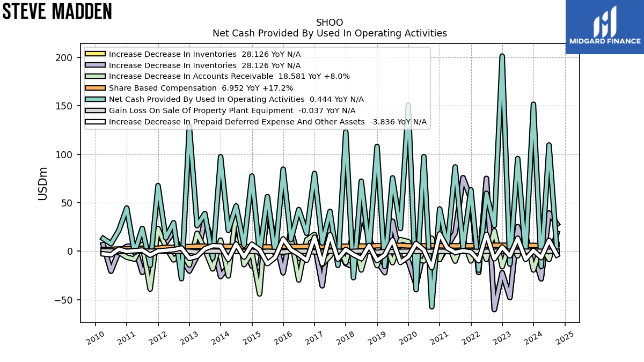
Task: Click the gray Gain Loss On Sale legend swatch
Action: point(96,110)
